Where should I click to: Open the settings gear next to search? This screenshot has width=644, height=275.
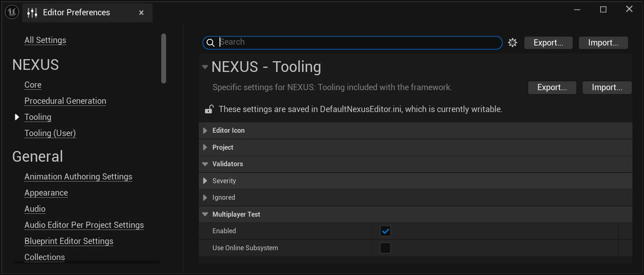tap(513, 43)
